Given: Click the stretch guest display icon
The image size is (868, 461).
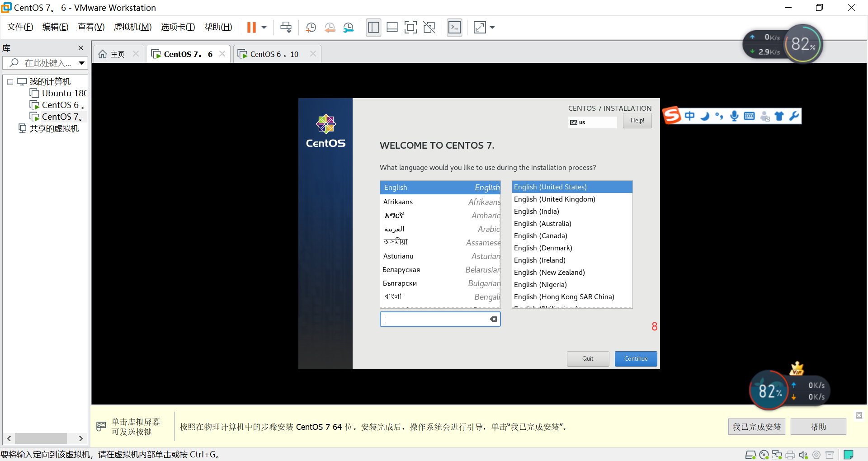Looking at the screenshot, I should tap(480, 28).
